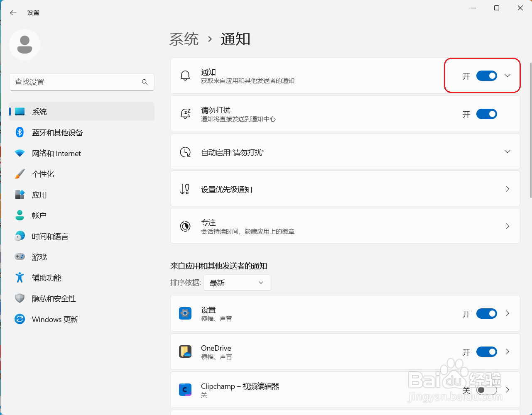Select the 辅助功能 accessibility icon
This screenshot has height=415, width=532.
(20, 278)
